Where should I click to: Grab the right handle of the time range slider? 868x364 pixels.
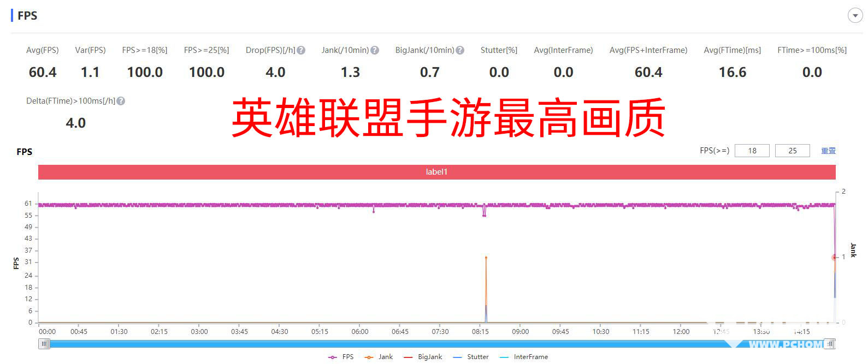pos(830,344)
